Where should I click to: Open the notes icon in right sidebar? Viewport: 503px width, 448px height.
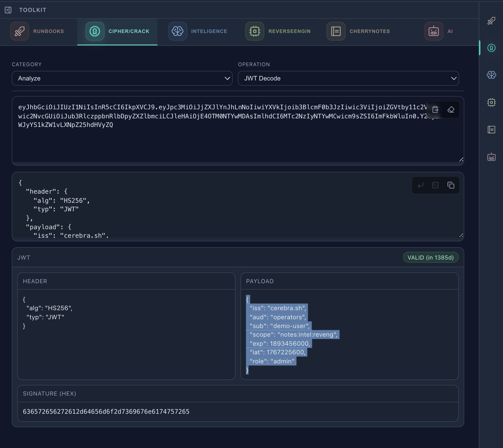[x=491, y=130]
